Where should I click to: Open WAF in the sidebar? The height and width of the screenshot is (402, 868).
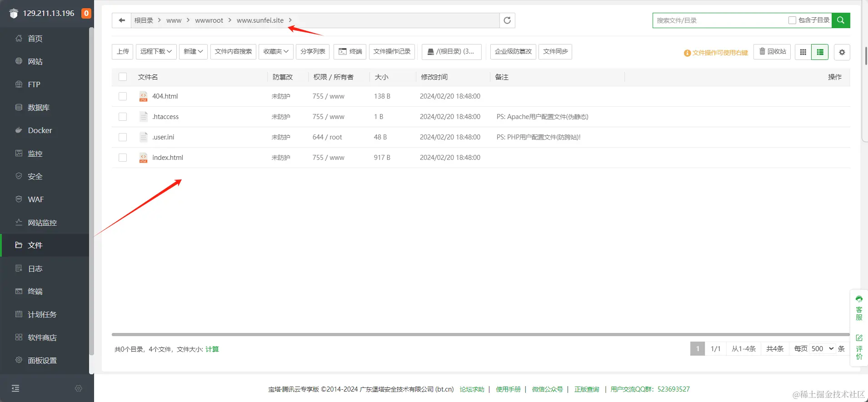pyautogui.click(x=45, y=199)
